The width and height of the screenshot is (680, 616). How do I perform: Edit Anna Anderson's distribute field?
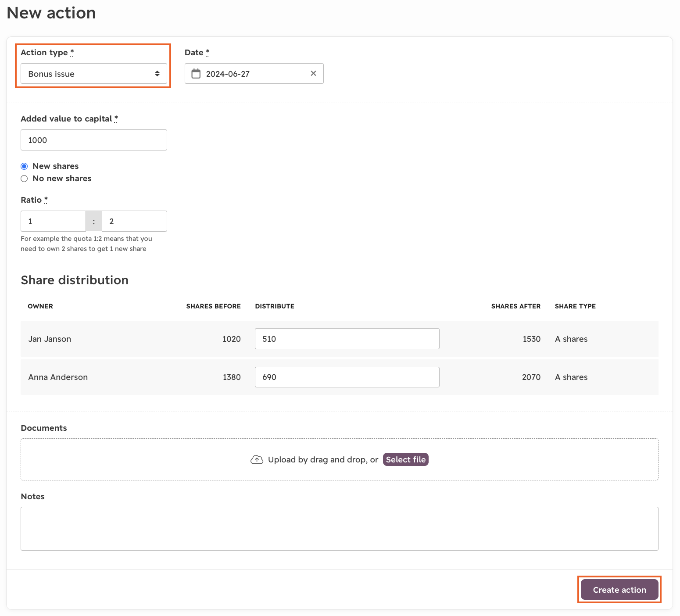(x=347, y=377)
